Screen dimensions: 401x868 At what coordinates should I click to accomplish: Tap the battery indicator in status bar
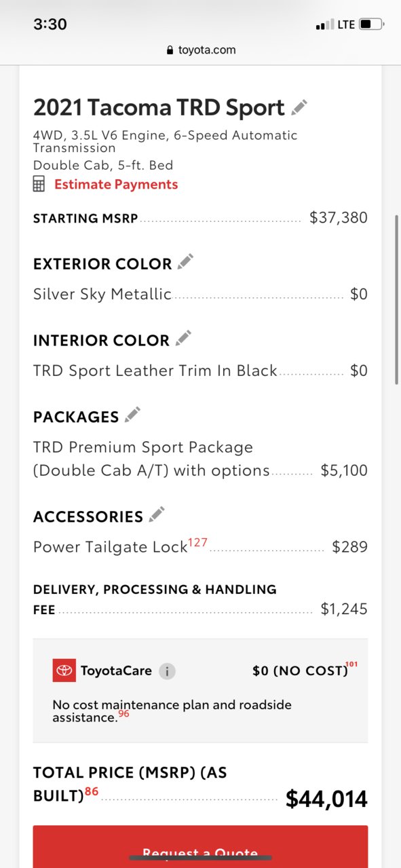click(371, 24)
